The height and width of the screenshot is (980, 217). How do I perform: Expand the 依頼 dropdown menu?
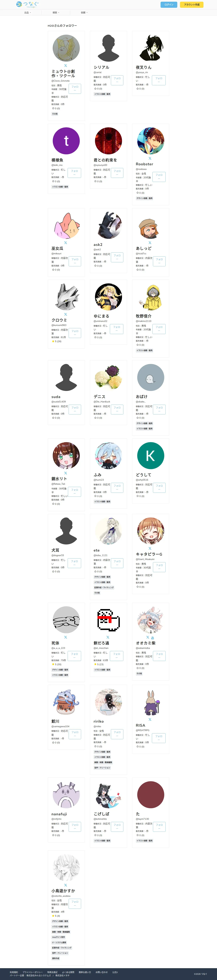coord(84,12)
